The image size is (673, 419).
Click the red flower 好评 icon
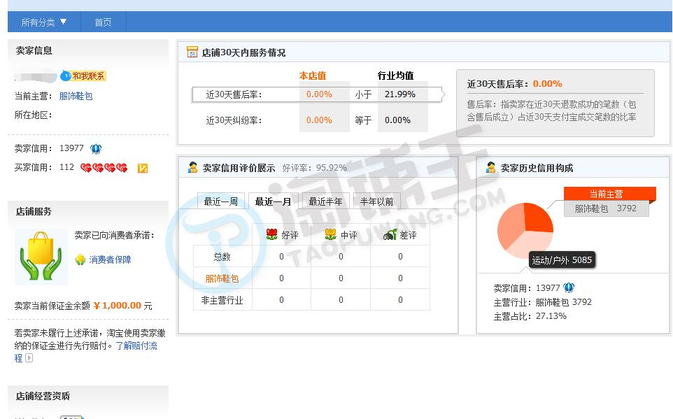(x=271, y=235)
